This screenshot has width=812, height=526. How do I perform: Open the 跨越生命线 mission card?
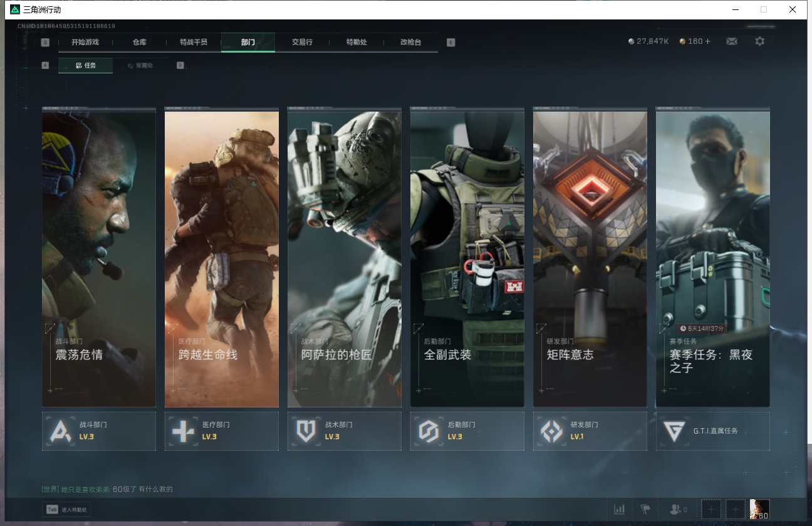tap(222, 257)
